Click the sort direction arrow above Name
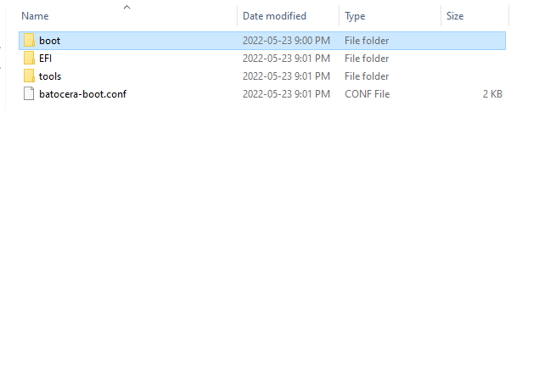550x392 pixels. coord(127,7)
